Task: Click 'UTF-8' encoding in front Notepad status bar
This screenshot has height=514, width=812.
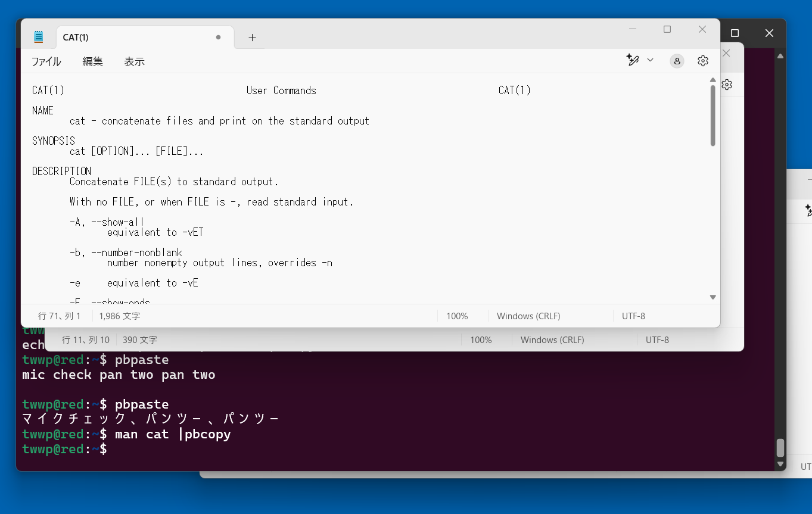Action: 633,316
